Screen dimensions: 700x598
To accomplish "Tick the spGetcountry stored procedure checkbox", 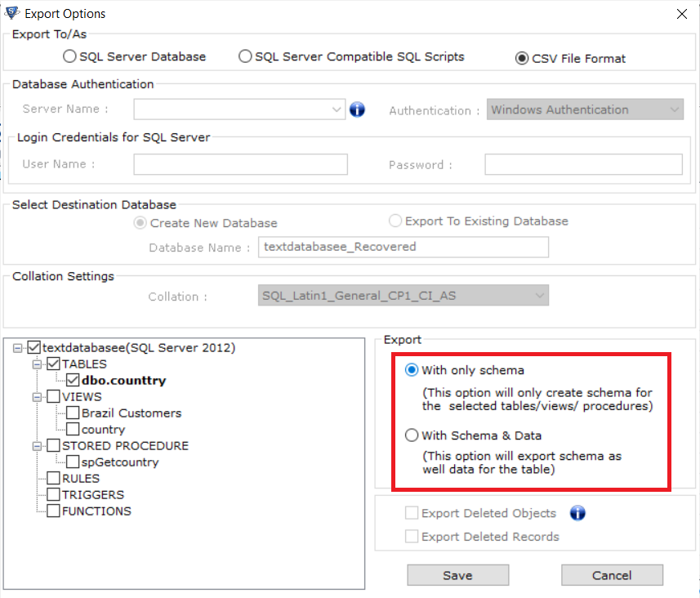I will pyautogui.click(x=73, y=462).
